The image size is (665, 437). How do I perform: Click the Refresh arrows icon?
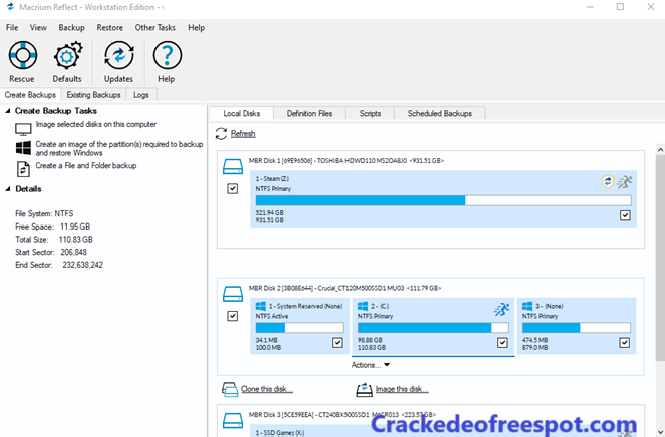click(221, 134)
